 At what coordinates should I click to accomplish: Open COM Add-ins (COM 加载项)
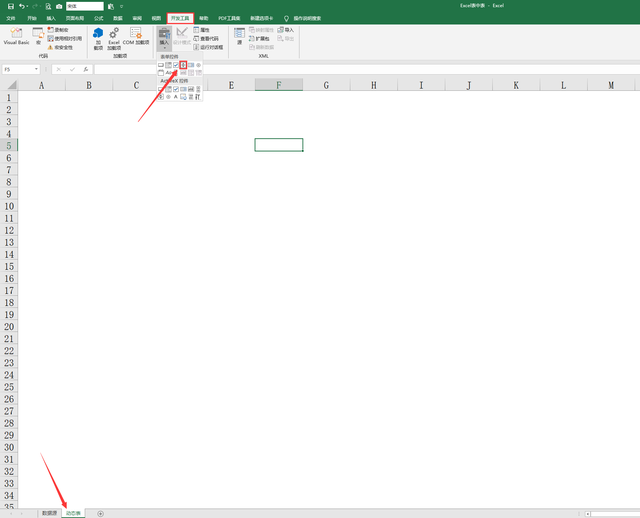(x=136, y=36)
